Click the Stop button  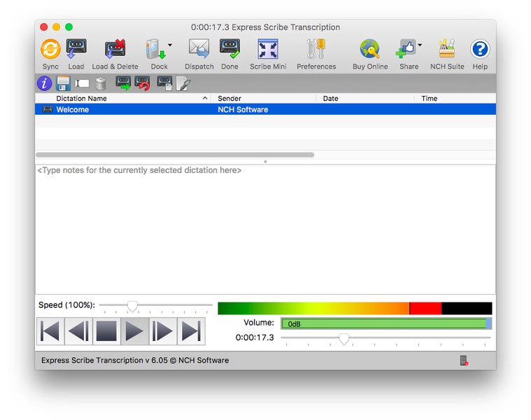[106, 331]
